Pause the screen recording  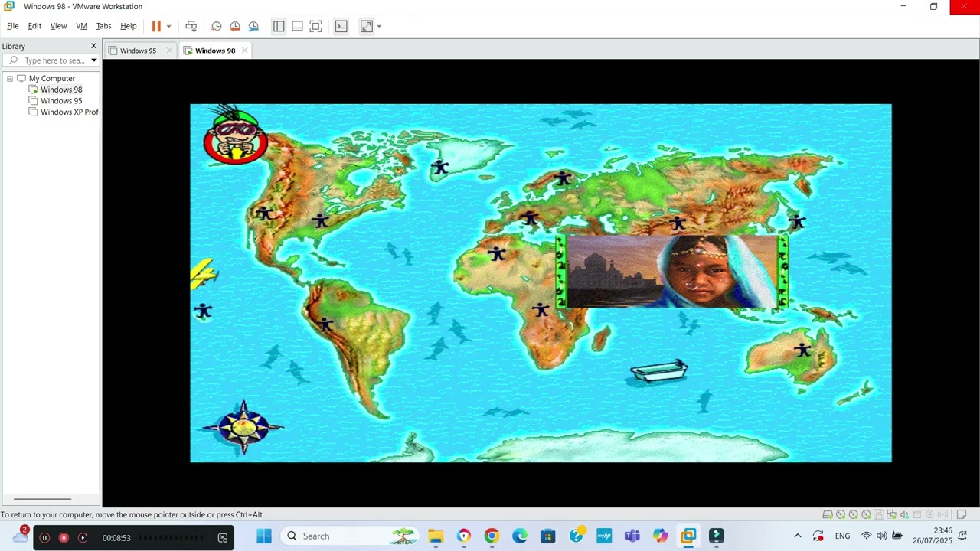pyautogui.click(x=44, y=538)
